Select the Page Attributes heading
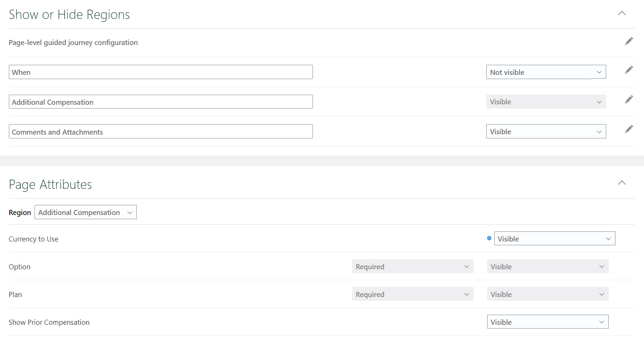Screen dimensions: 644x345 (50, 184)
